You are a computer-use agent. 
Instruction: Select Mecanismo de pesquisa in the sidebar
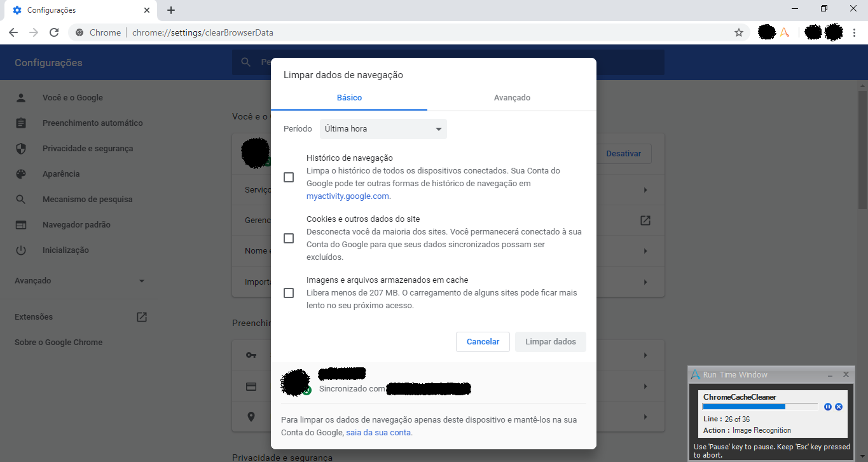pos(88,200)
